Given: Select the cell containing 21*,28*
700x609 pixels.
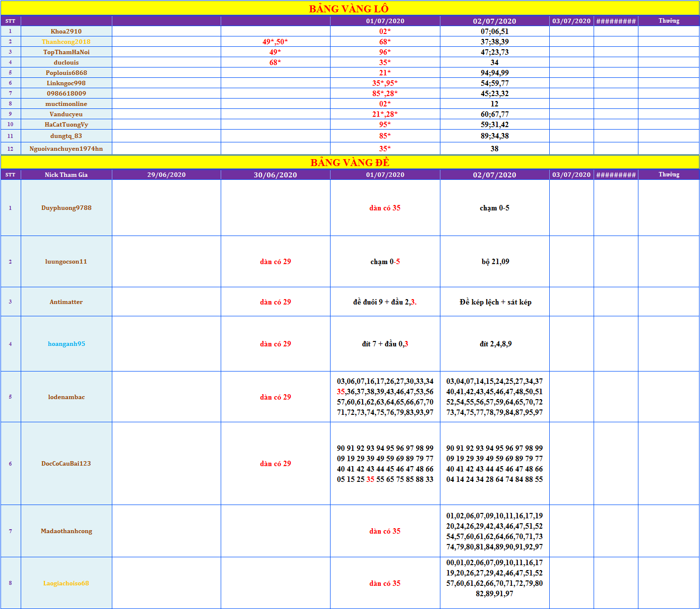Looking at the screenshot, I should [385, 114].
